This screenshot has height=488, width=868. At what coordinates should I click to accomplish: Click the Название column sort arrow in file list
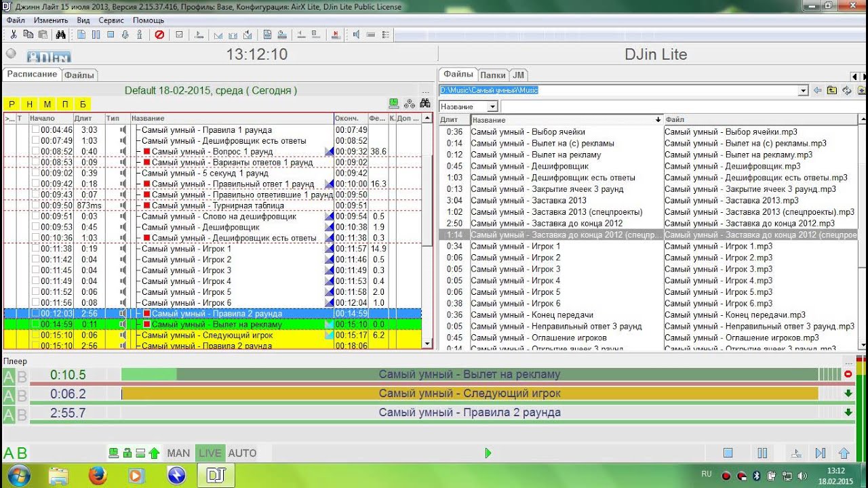tap(658, 120)
